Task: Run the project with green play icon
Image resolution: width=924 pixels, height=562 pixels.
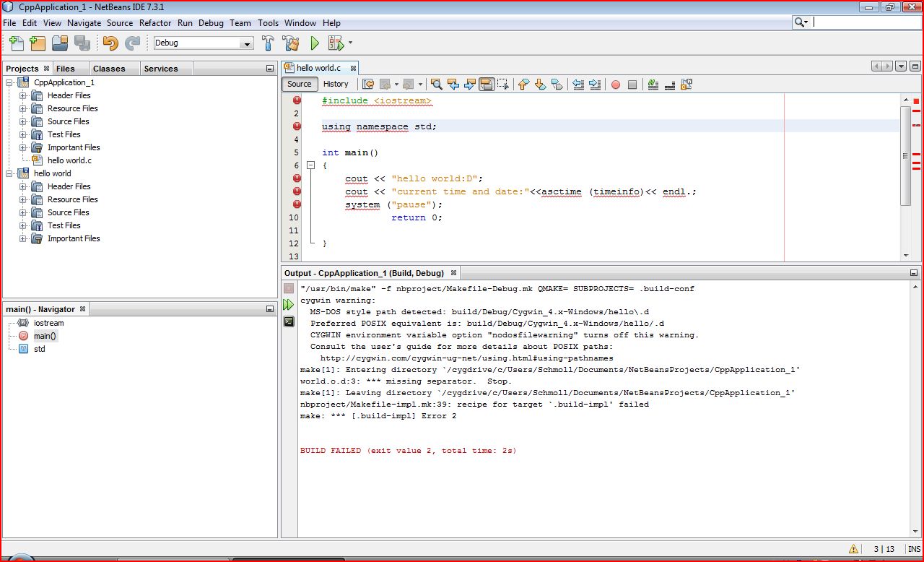Action: coord(315,43)
